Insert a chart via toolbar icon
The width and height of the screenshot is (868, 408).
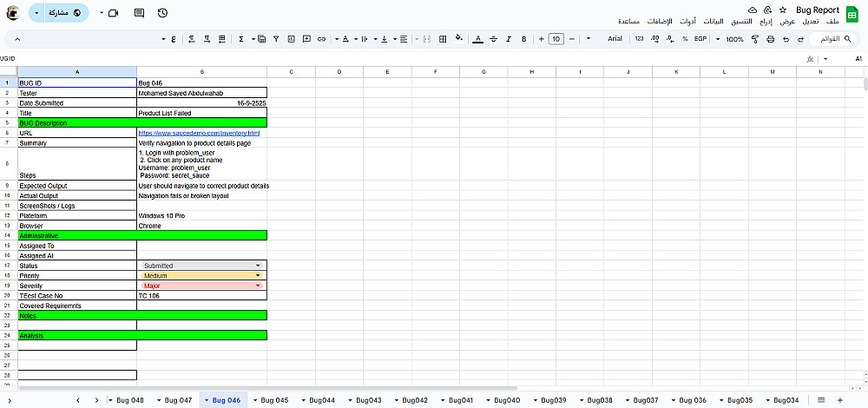(x=291, y=39)
